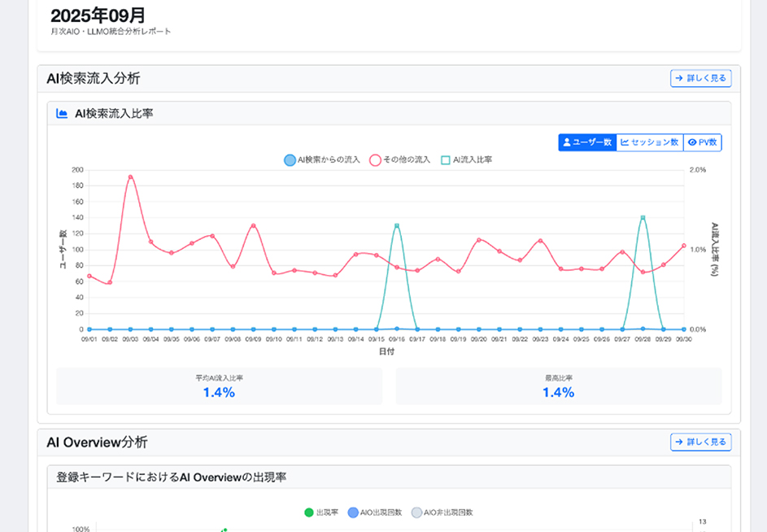Open 詳しく見る in the AI検索流入分析 section
The height and width of the screenshot is (532, 767).
(700, 78)
